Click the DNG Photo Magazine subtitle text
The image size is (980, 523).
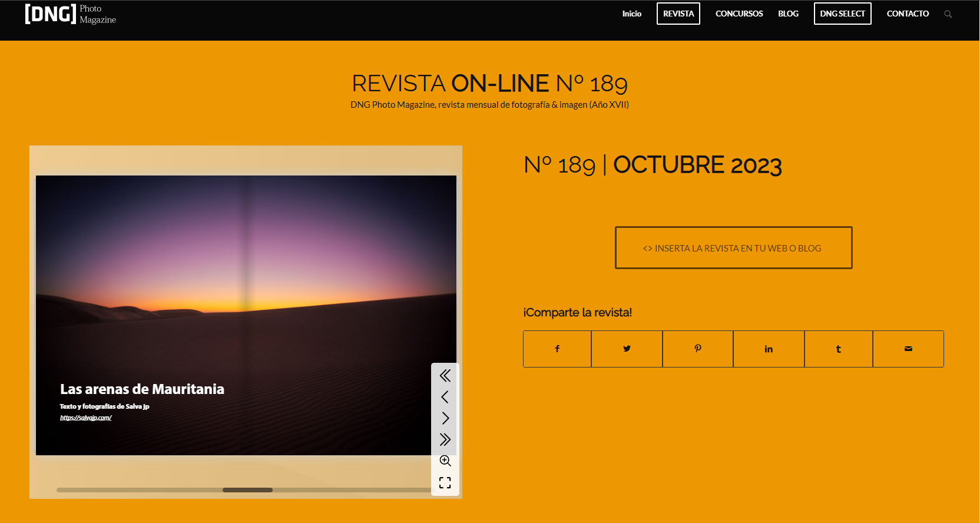(x=490, y=105)
